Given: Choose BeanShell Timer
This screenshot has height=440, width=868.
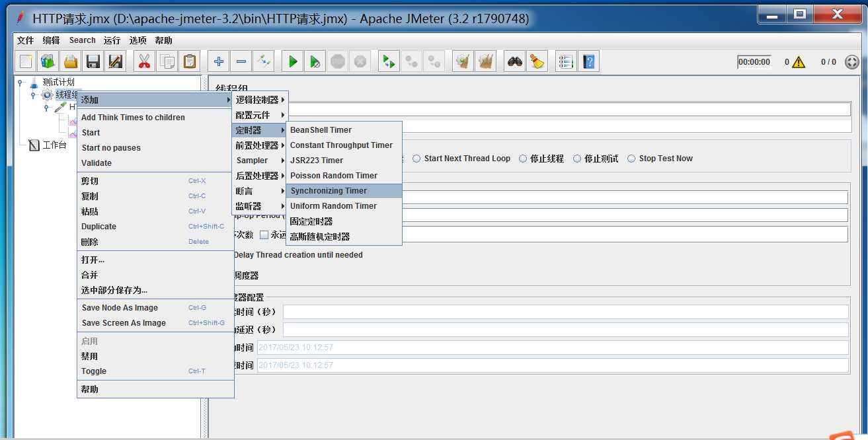Looking at the screenshot, I should tap(344, 130).
